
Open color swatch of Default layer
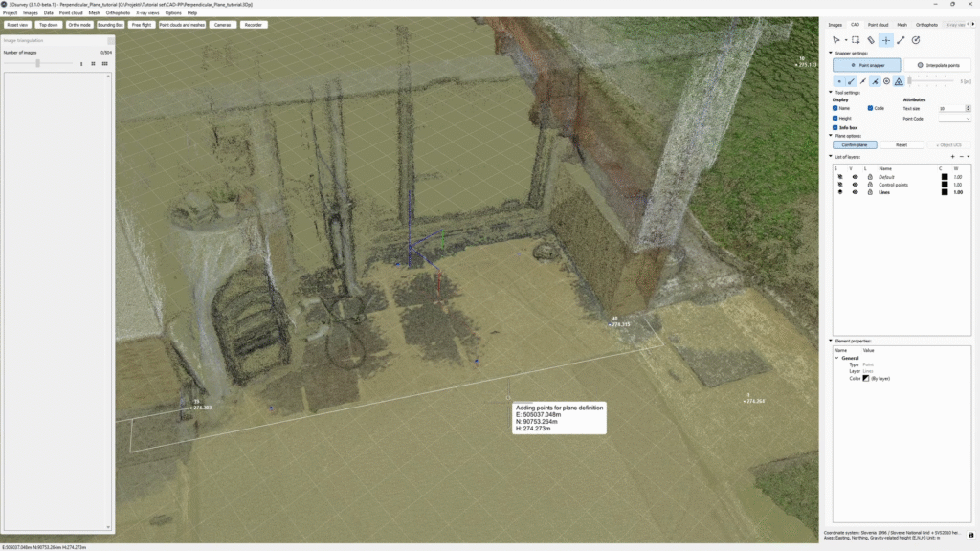point(945,177)
